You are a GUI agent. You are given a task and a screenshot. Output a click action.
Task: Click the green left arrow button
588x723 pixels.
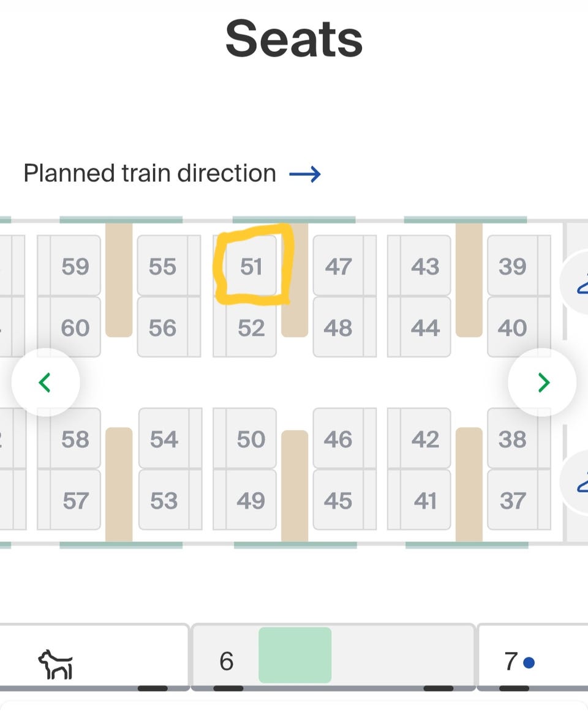point(45,383)
